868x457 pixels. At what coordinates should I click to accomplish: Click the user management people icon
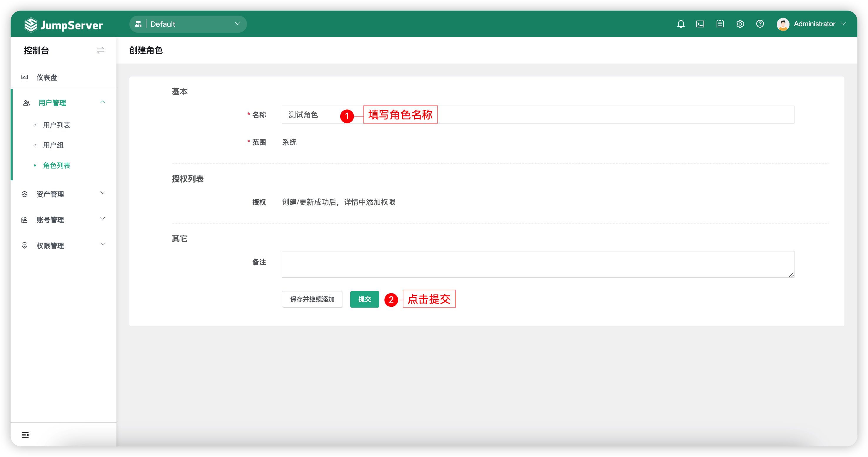coord(27,103)
